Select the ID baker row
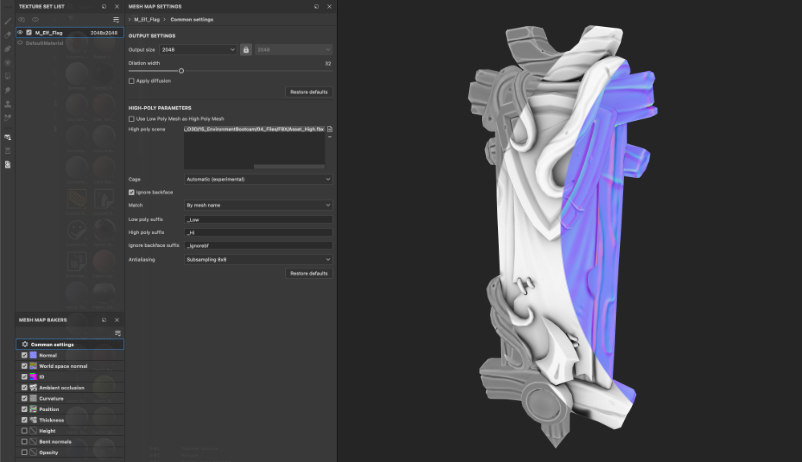 tap(70, 377)
